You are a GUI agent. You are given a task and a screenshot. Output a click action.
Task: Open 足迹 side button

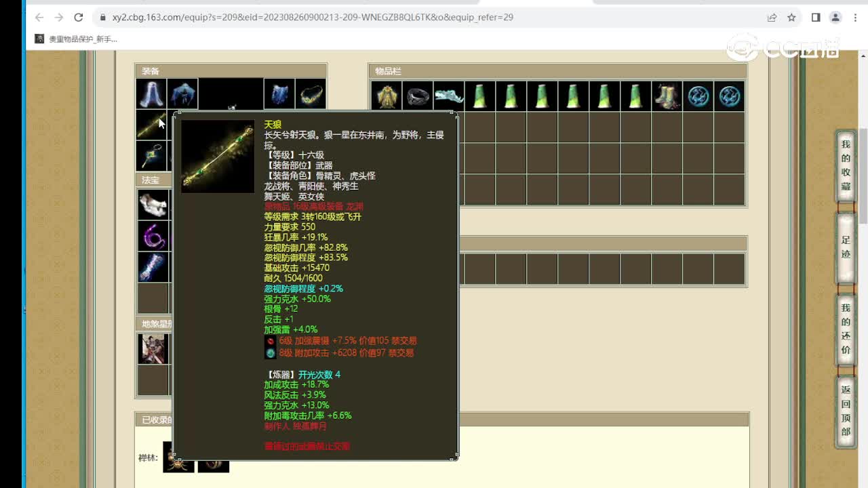coord(846,247)
